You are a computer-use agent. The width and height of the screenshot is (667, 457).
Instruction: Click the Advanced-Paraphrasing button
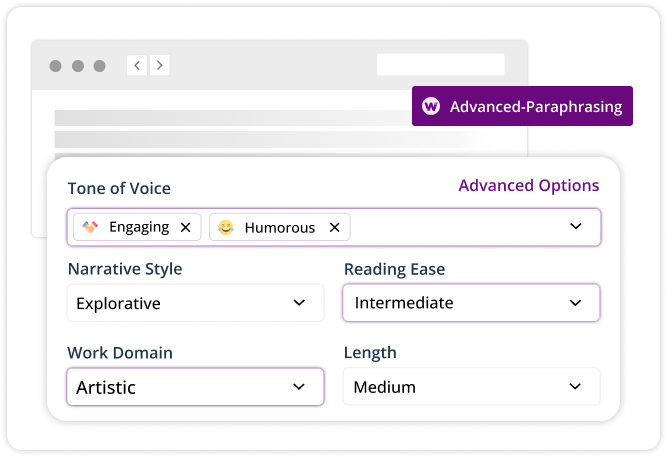click(x=522, y=106)
